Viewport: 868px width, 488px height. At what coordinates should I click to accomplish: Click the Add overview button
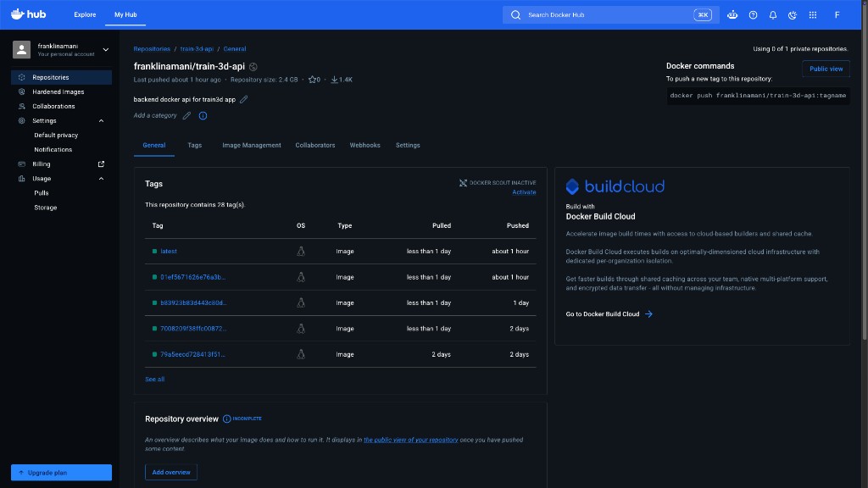(171, 472)
